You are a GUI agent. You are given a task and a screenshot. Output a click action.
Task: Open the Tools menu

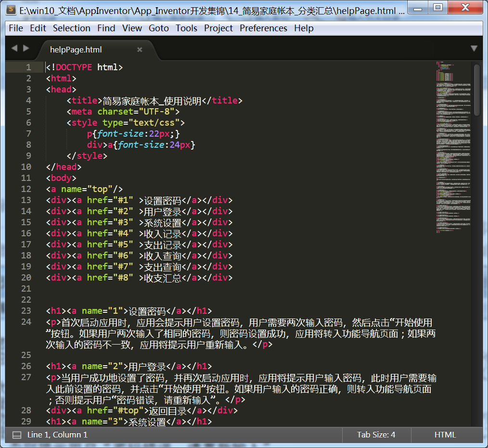tap(186, 28)
